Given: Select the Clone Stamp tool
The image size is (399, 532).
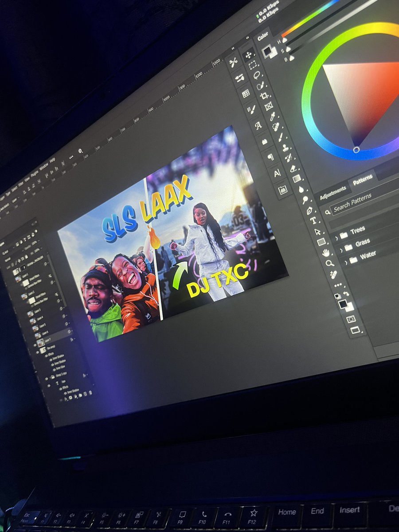Looking at the screenshot, I should click(286, 148).
